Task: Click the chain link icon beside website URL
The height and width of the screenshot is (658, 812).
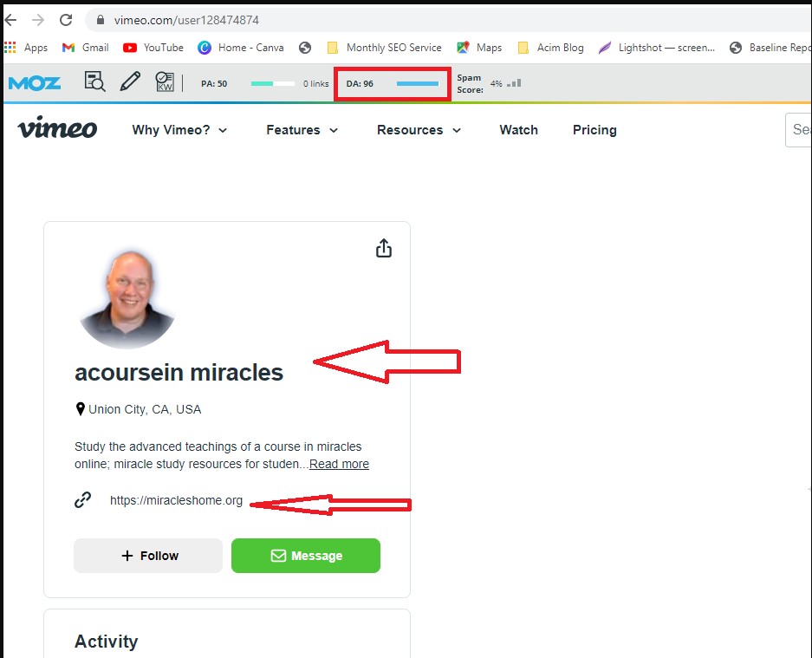Action: click(83, 500)
